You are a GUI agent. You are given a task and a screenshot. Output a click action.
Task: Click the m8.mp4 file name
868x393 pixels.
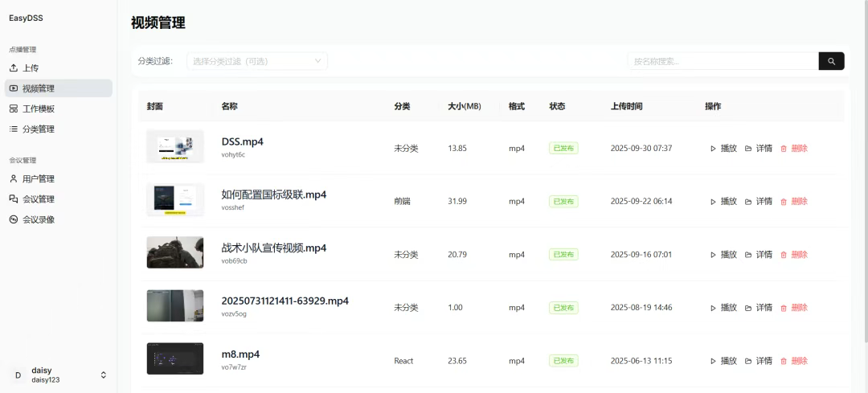241,354
